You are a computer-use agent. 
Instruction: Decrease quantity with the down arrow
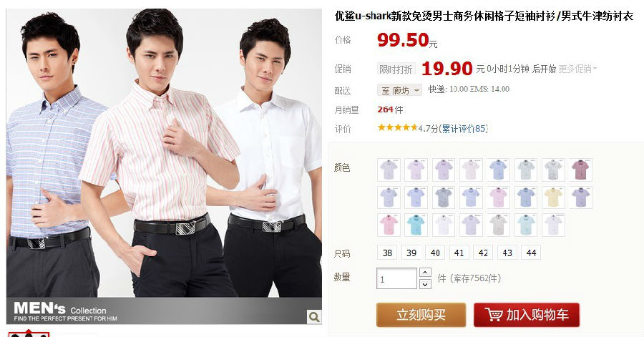[425, 284]
